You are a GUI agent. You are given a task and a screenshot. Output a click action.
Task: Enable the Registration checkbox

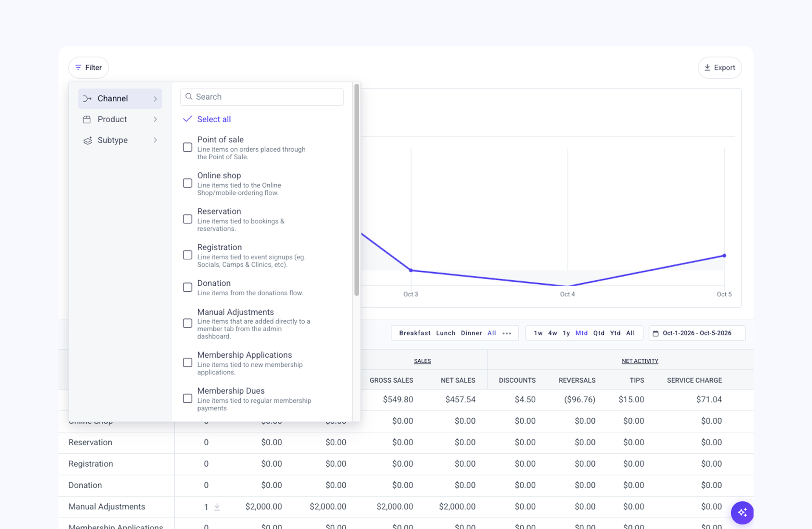(x=187, y=255)
